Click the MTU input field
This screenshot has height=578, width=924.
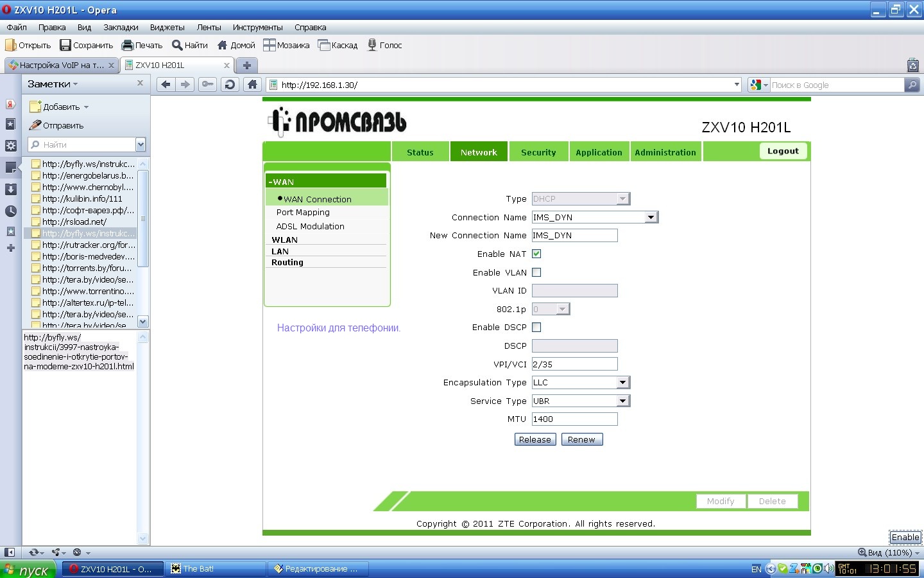coord(574,419)
